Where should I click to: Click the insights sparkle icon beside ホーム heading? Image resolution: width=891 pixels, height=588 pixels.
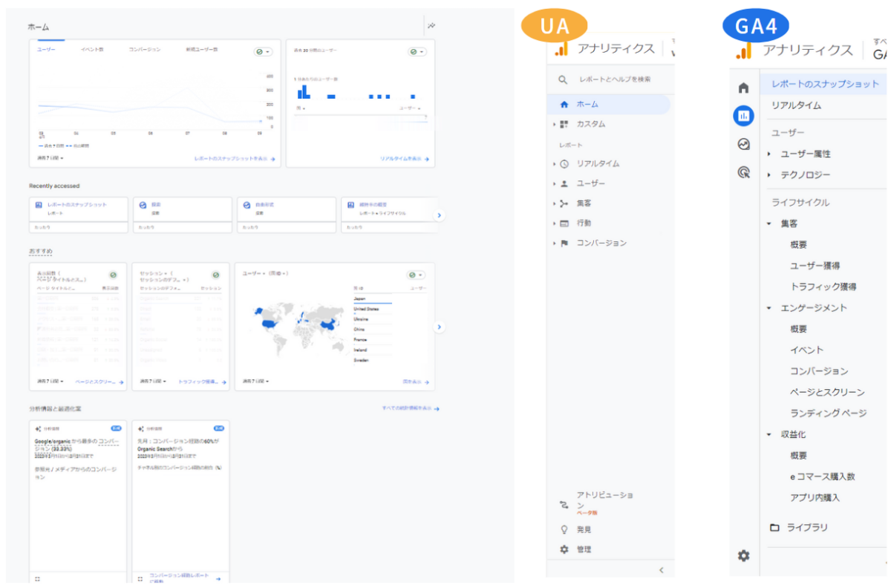pyautogui.click(x=431, y=26)
